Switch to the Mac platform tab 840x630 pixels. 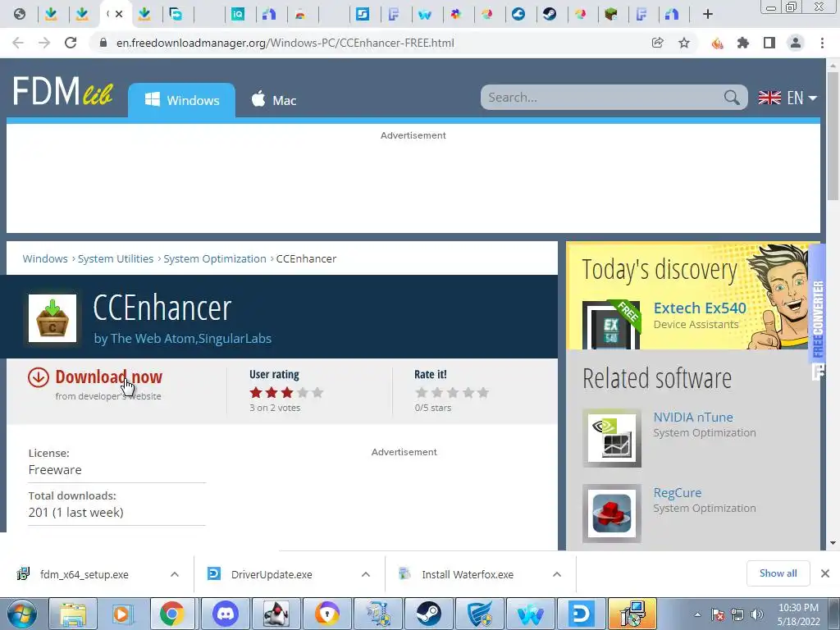coord(274,100)
